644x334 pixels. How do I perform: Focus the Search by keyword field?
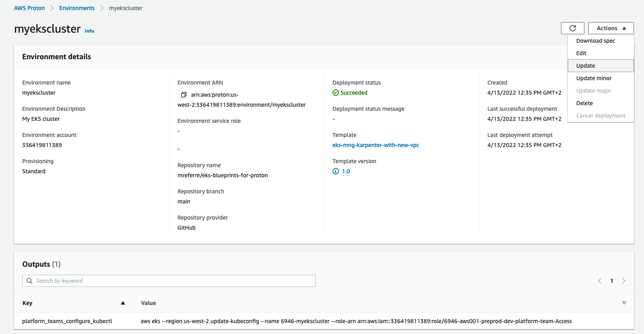(169, 281)
